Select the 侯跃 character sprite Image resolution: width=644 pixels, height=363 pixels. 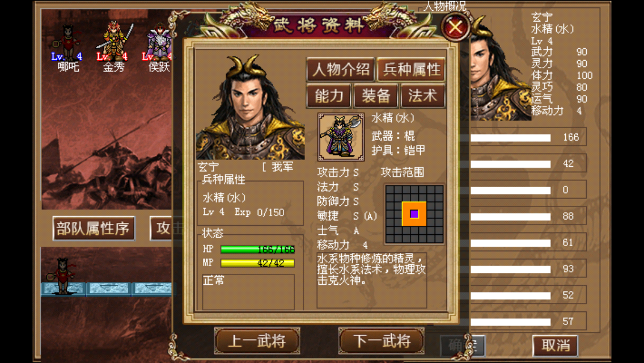click(159, 42)
